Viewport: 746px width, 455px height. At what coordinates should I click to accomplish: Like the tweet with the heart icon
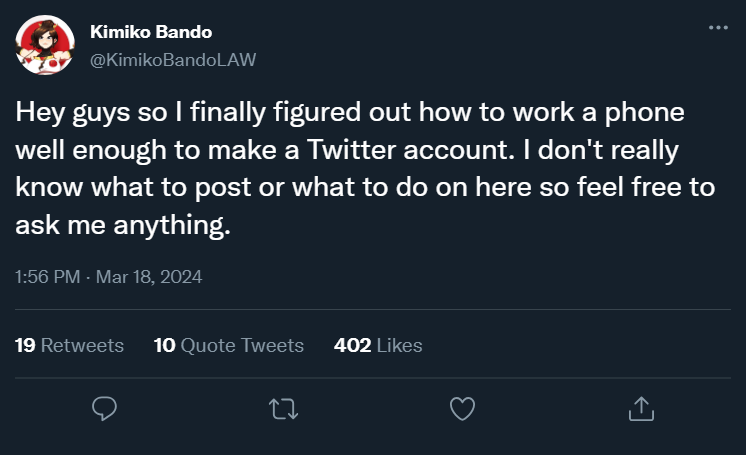point(461,407)
